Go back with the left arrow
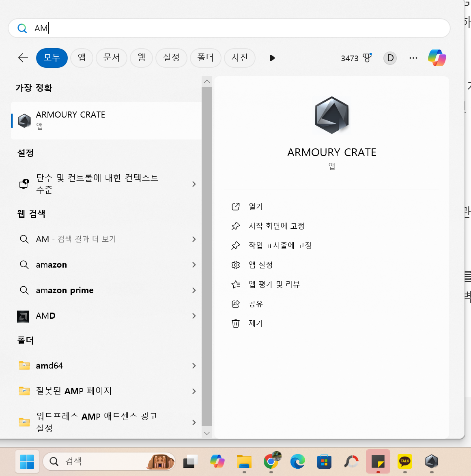 click(x=23, y=58)
